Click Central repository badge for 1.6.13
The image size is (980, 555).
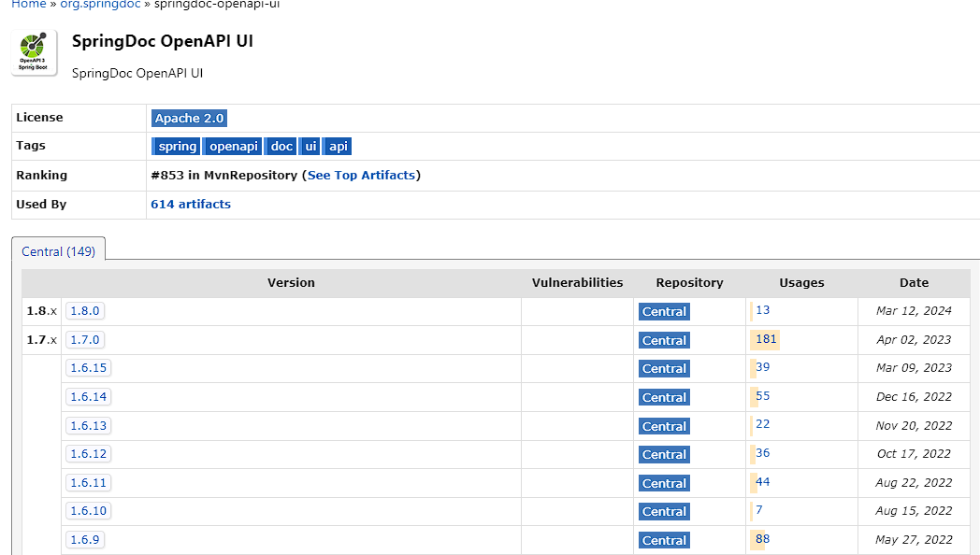pos(664,426)
